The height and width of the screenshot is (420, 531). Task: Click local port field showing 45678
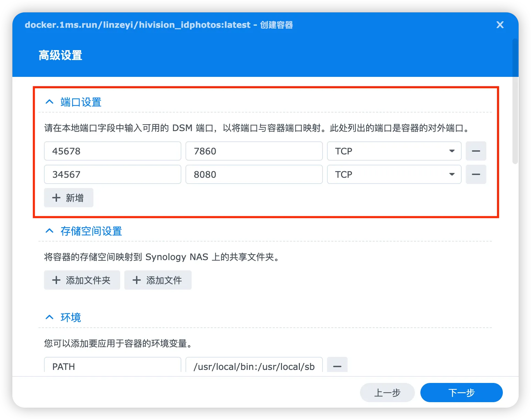pyautogui.click(x=113, y=151)
